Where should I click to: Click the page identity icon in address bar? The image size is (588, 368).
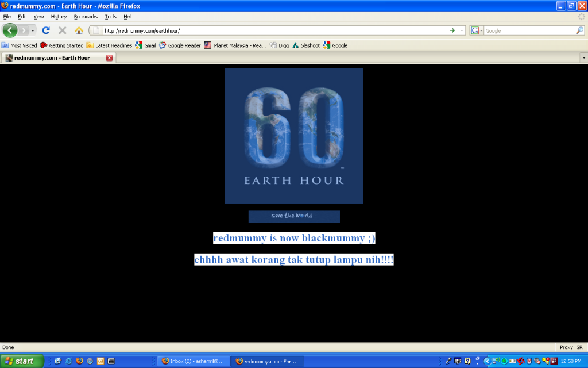(96, 30)
